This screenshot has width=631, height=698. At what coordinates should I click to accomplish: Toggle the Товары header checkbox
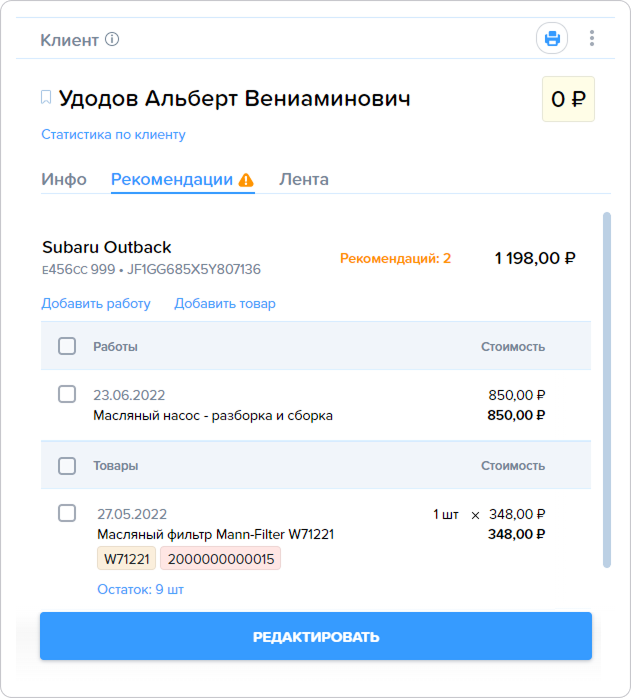[67, 466]
